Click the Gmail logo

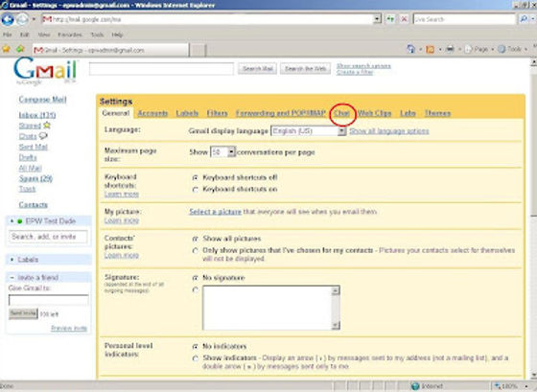45,71
